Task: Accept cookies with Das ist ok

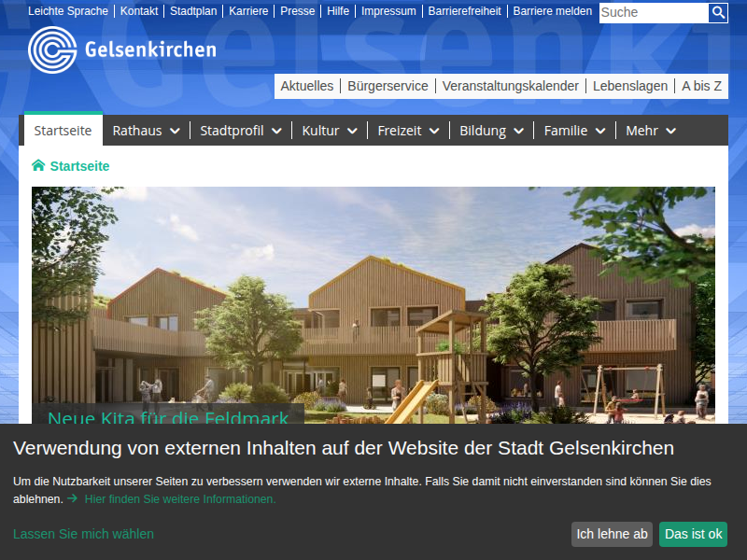Action: point(693,534)
